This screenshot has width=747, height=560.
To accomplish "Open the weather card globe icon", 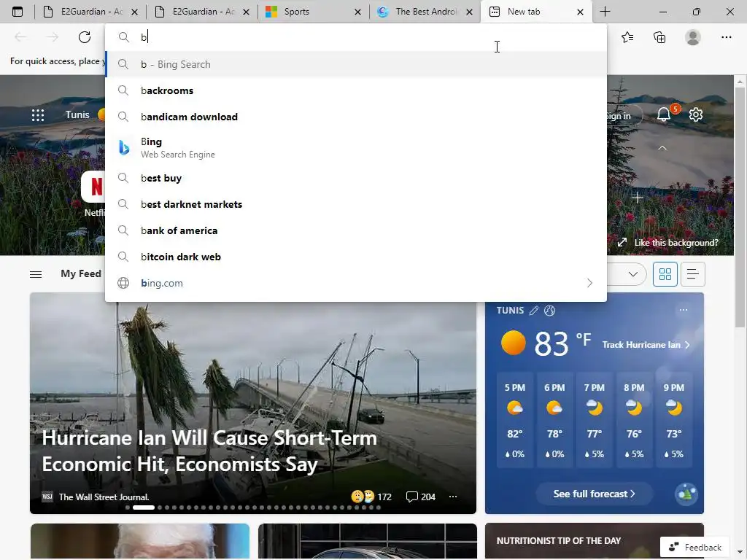I will 550,311.
